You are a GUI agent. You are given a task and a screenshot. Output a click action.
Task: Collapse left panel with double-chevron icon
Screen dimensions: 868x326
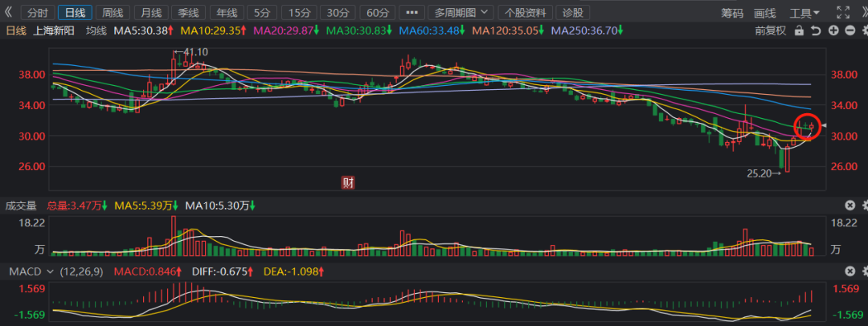pos(8,13)
